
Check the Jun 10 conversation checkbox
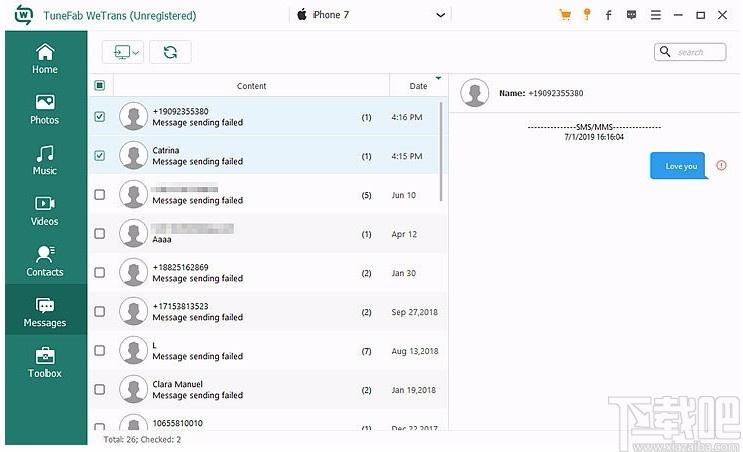[100, 195]
